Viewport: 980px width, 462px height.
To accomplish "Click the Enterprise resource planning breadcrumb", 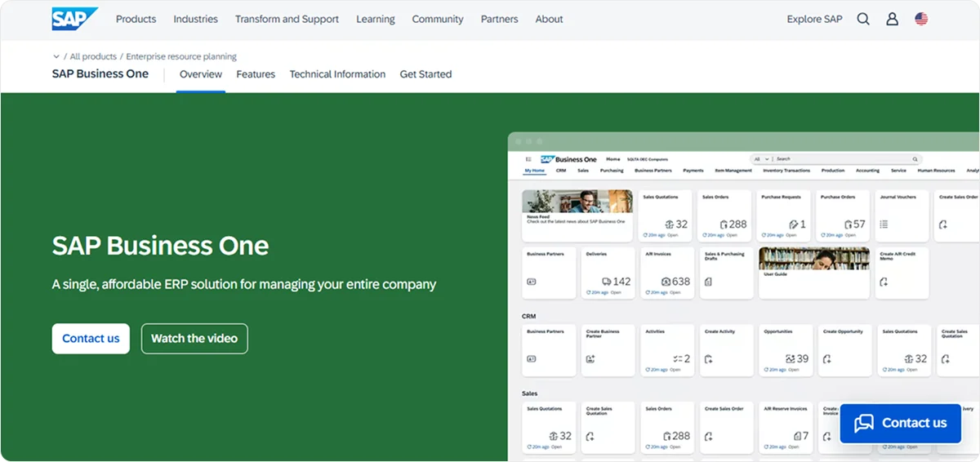I will click(x=181, y=57).
